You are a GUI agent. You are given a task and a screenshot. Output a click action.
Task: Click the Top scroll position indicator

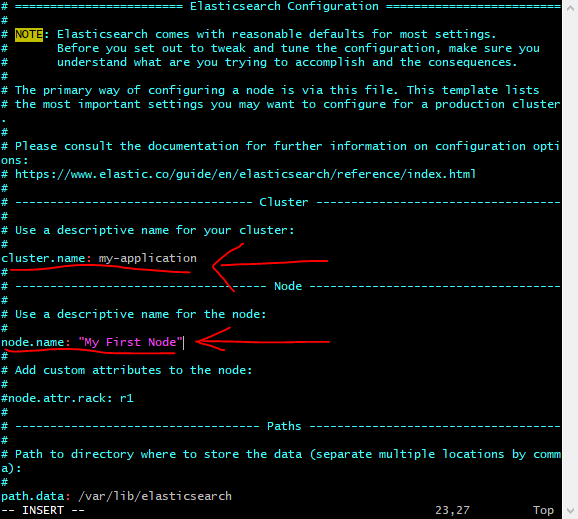point(543,510)
